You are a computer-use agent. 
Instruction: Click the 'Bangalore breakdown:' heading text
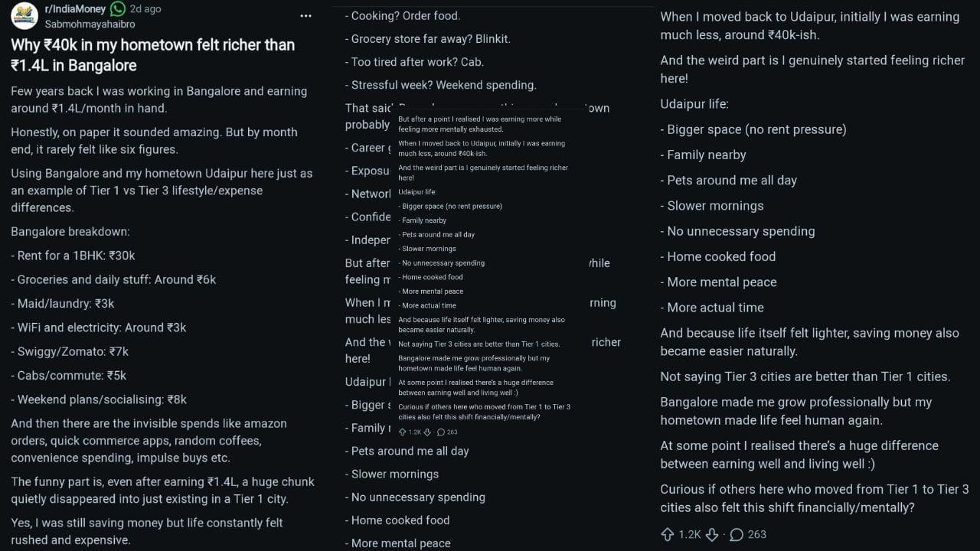click(70, 231)
